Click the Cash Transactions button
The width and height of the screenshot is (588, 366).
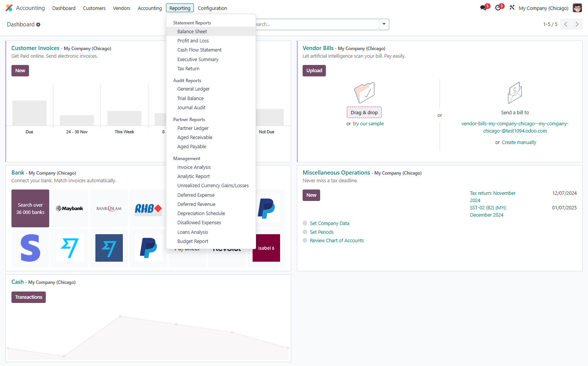coord(29,297)
